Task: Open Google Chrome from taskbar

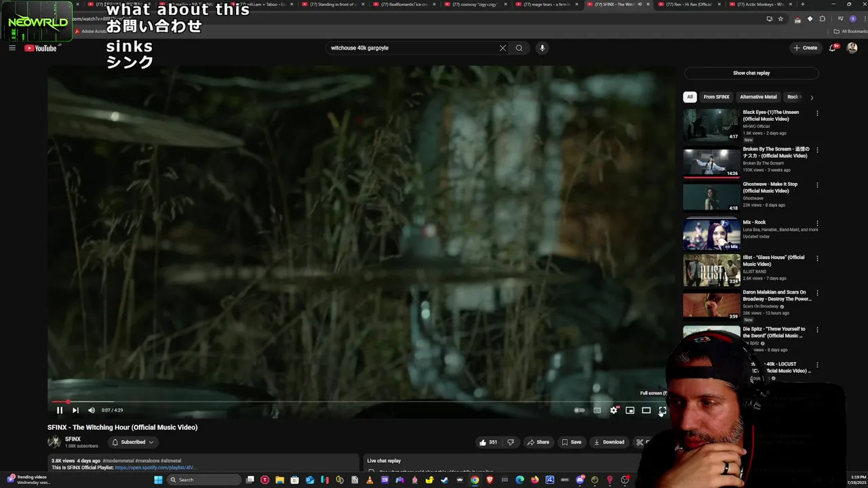Action: [x=475, y=480]
